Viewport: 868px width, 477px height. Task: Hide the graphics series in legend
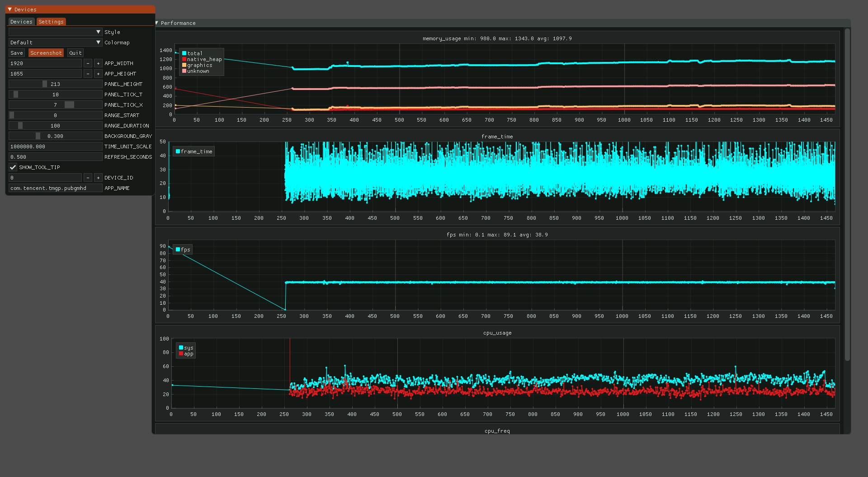click(184, 65)
